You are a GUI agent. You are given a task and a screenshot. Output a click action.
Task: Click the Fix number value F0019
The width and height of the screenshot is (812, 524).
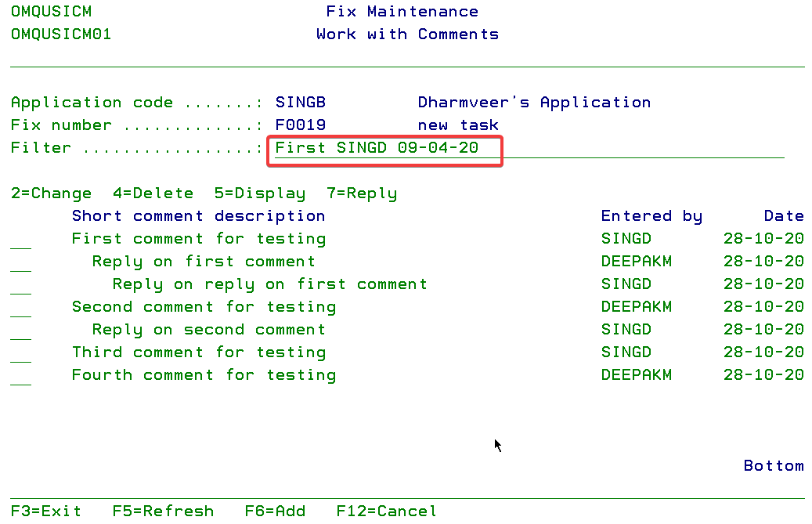tap(301, 125)
